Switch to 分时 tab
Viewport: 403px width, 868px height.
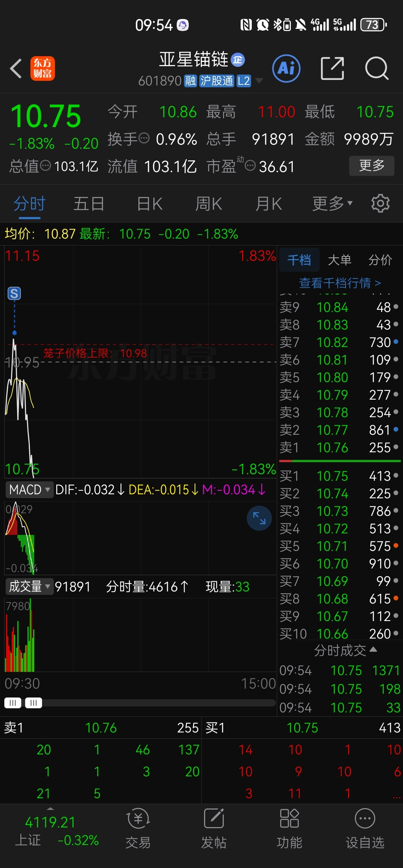(x=30, y=203)
